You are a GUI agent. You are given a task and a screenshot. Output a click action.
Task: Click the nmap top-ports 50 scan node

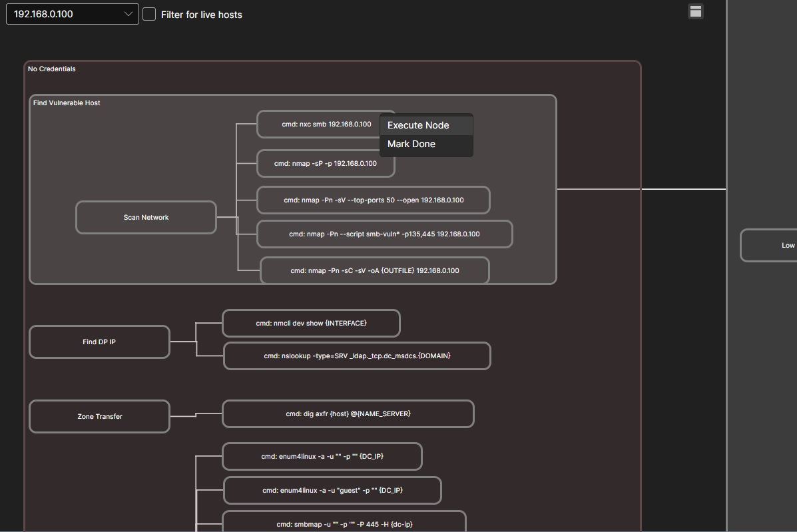373,200
